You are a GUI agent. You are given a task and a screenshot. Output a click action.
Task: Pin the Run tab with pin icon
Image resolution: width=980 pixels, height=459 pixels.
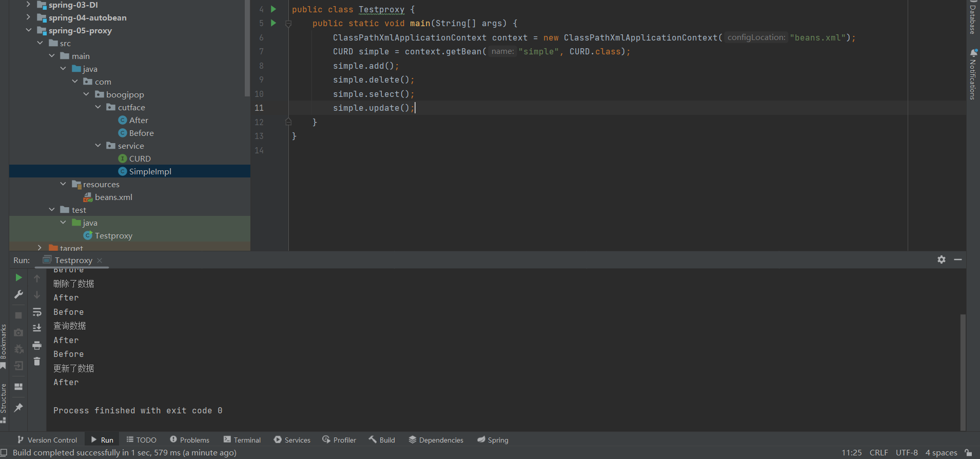[x=18, y=408]
